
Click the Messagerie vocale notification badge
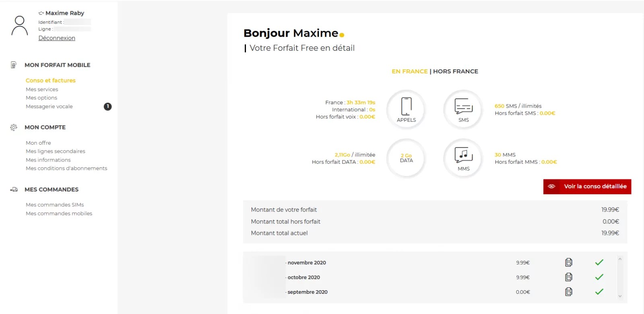[x=107, y=106]
